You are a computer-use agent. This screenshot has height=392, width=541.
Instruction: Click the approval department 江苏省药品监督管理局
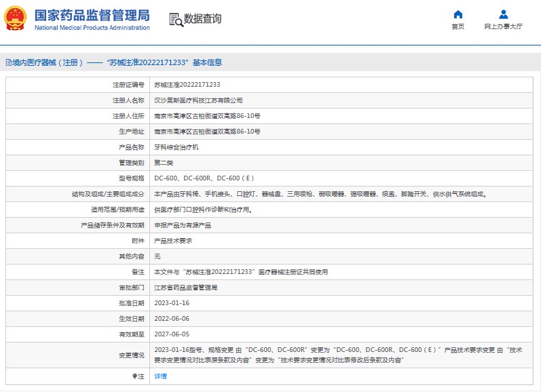(185, 288)
